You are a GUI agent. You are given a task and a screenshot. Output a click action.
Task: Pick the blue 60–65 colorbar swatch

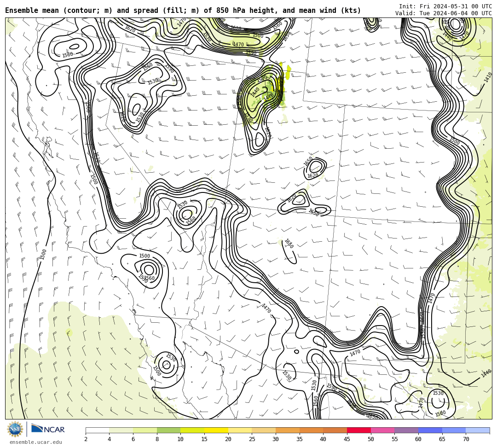(430, 430)
